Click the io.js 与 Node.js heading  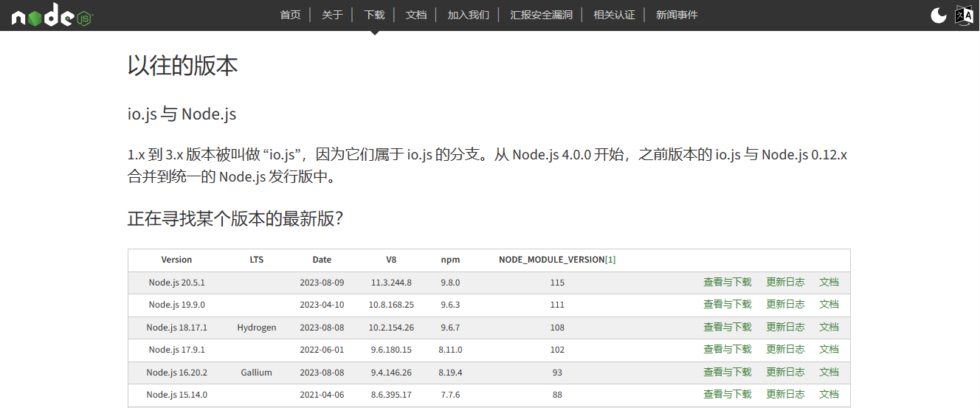(182, 114)
